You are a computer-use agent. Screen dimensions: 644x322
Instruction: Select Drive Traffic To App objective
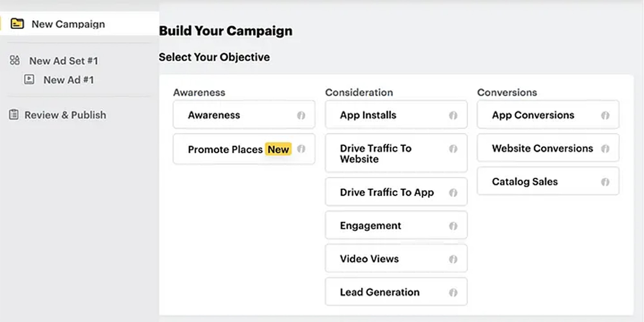click(x=386, y=192)
